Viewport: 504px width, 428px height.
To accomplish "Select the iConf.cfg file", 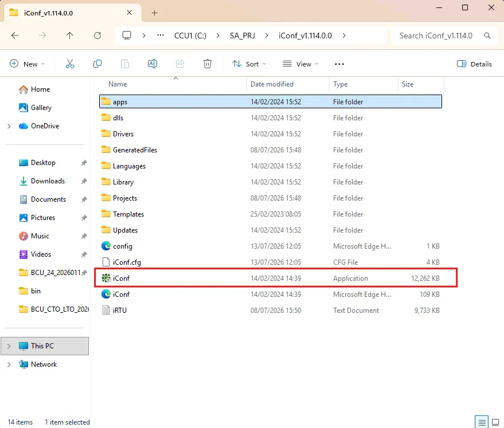I will pos(271,262).
